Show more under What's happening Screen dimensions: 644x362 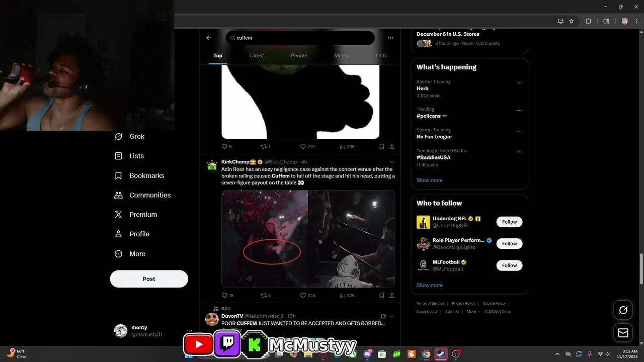[x=430, y=180]
